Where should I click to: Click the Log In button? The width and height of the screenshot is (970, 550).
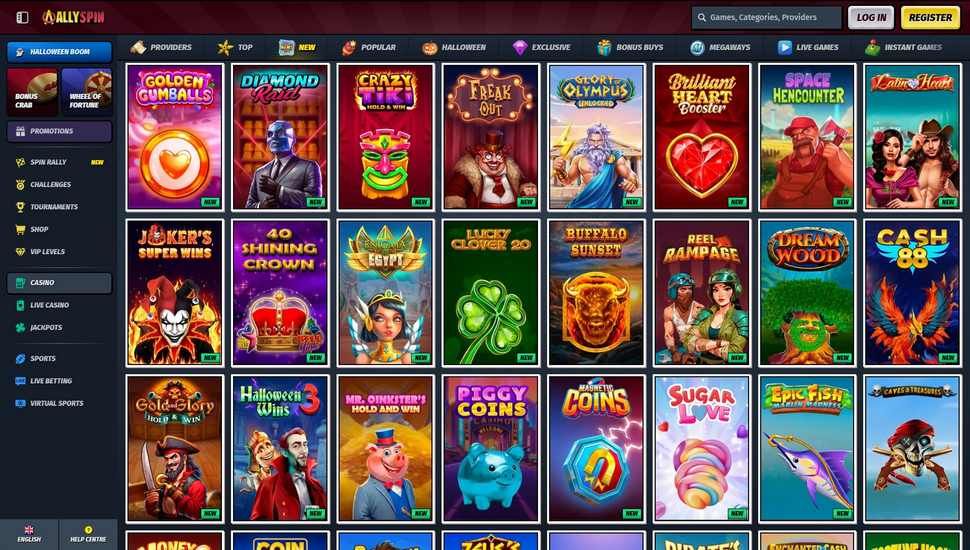871,17
